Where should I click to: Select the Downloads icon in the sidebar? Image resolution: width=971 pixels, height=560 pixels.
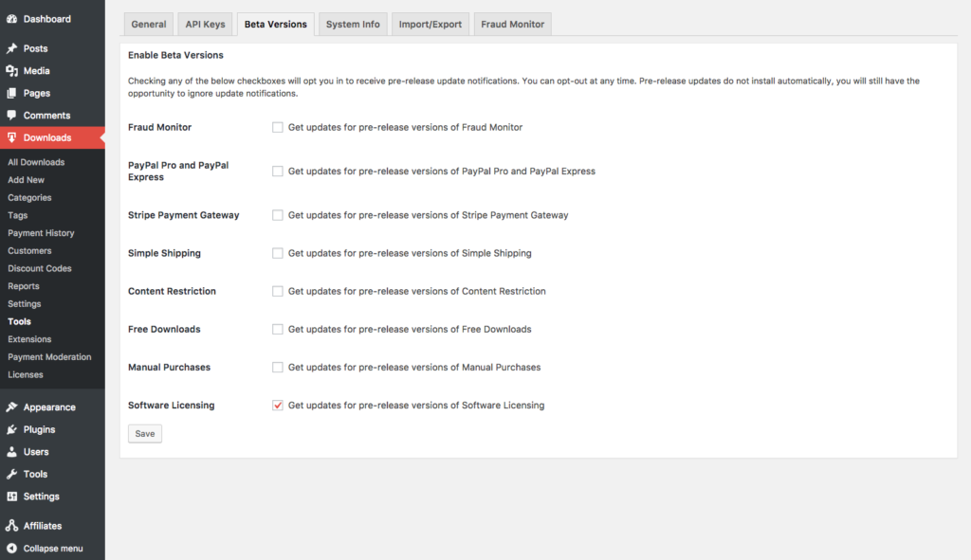coord(14,136)
